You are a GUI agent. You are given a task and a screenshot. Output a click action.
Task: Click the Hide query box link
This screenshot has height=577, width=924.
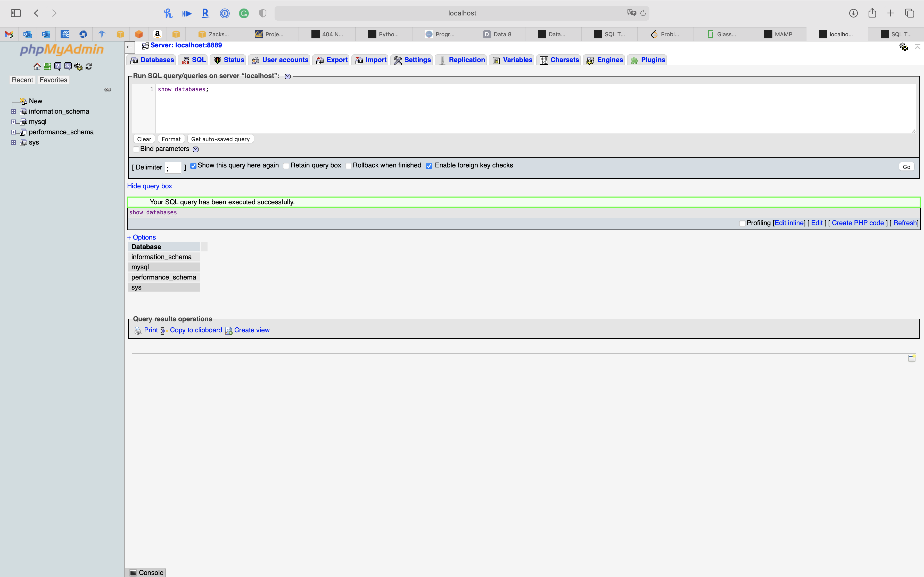pyautogui.click(x=149, y=186)
